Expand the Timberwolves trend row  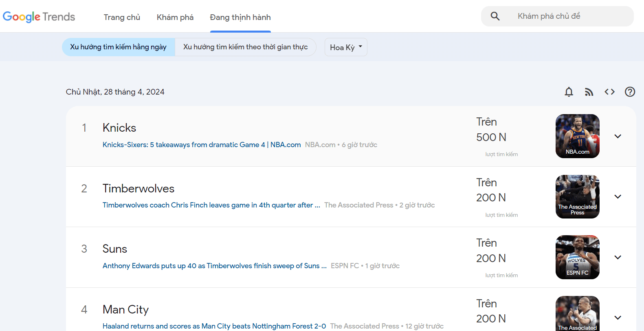[x=618, y=196]
